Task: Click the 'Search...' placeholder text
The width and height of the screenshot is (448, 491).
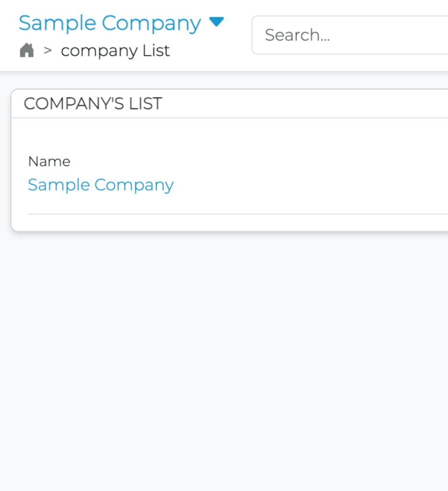Action: point(297,35)
